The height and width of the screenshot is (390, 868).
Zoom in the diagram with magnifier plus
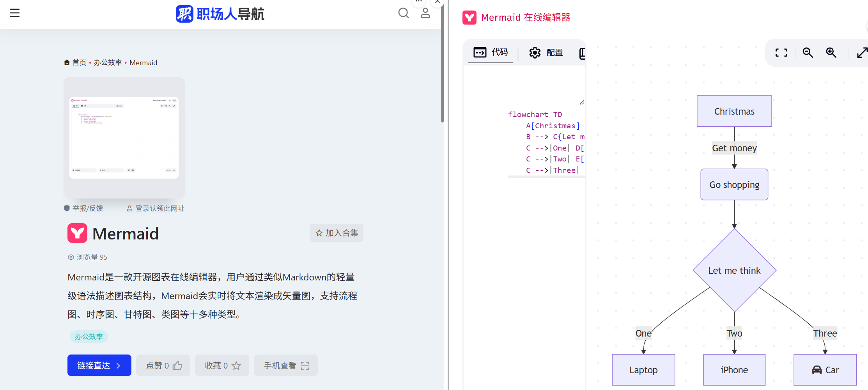point(831,53)
